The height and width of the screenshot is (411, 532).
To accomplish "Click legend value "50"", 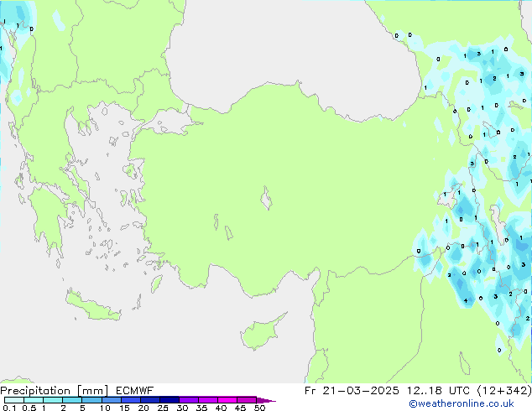I will point(259,408).
